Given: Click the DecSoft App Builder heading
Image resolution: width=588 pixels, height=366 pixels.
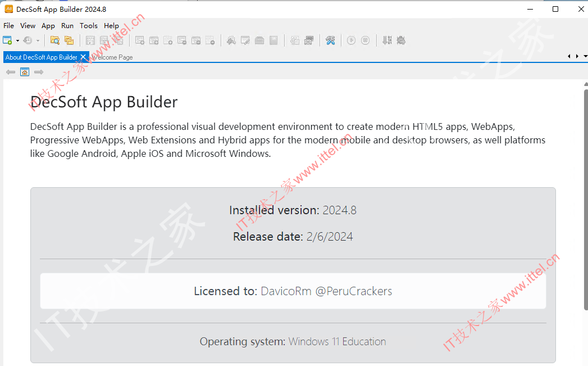Looking at the screenshot, I should [x=104, y=102].
